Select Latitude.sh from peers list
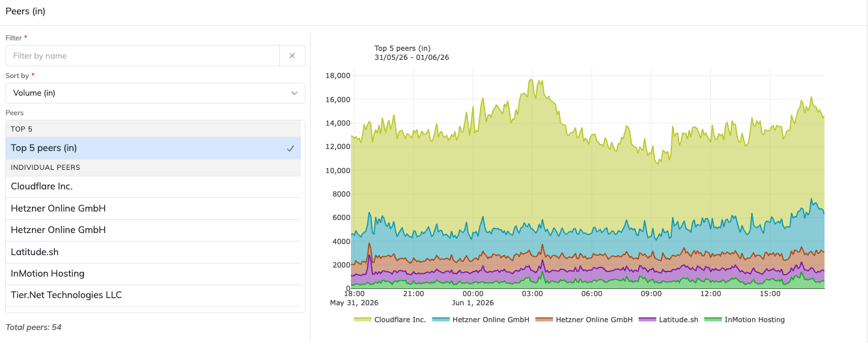868x343 pixels. (x=153, y=252)
